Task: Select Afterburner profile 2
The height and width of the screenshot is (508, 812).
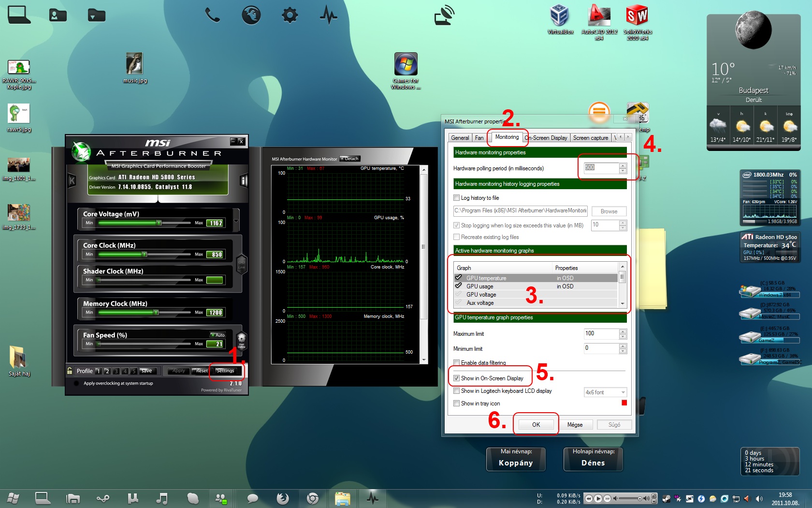Action: [107, 371]
